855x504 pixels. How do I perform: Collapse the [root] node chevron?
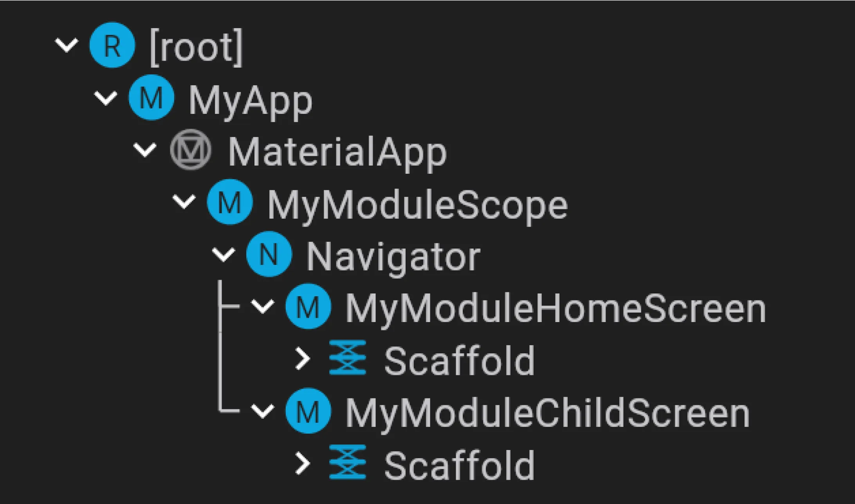67,45
